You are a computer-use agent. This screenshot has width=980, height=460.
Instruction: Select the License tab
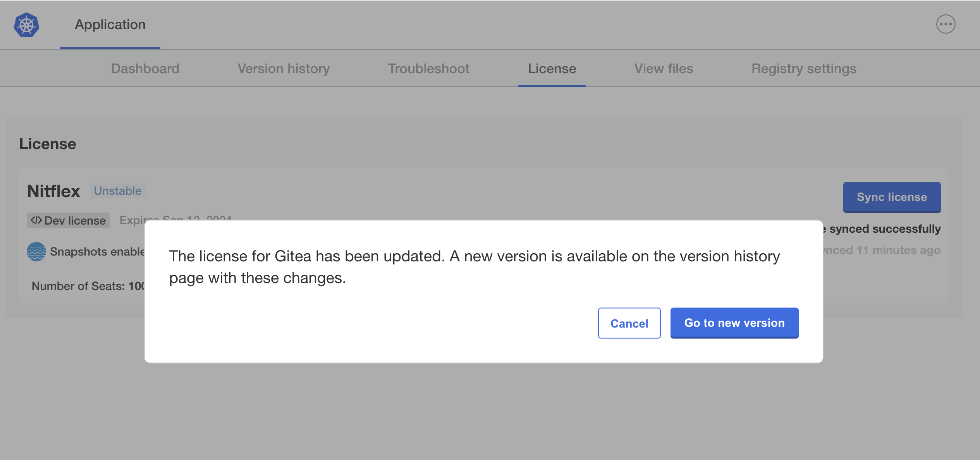click(x=552, y=69)
